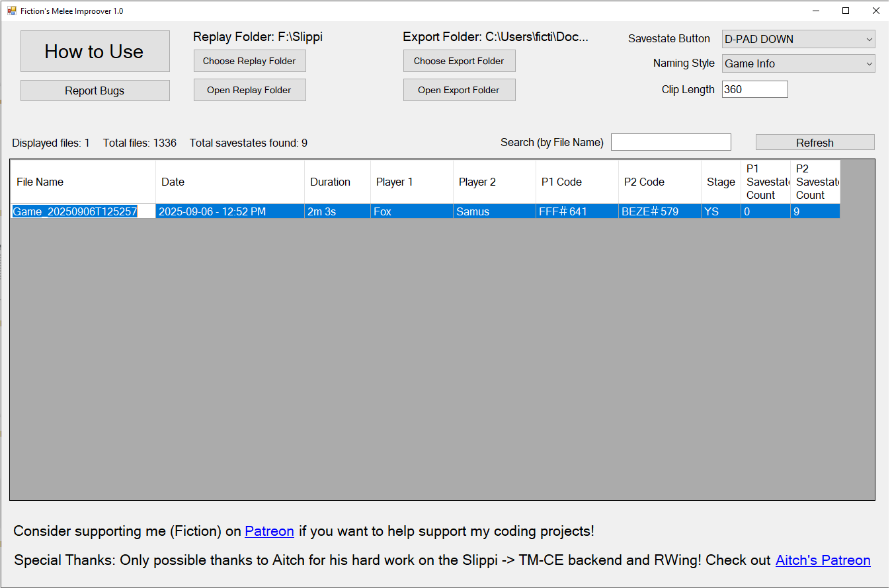Sort by P2 Code column header
Screen dimensions: 890x588
click(660, 182)
